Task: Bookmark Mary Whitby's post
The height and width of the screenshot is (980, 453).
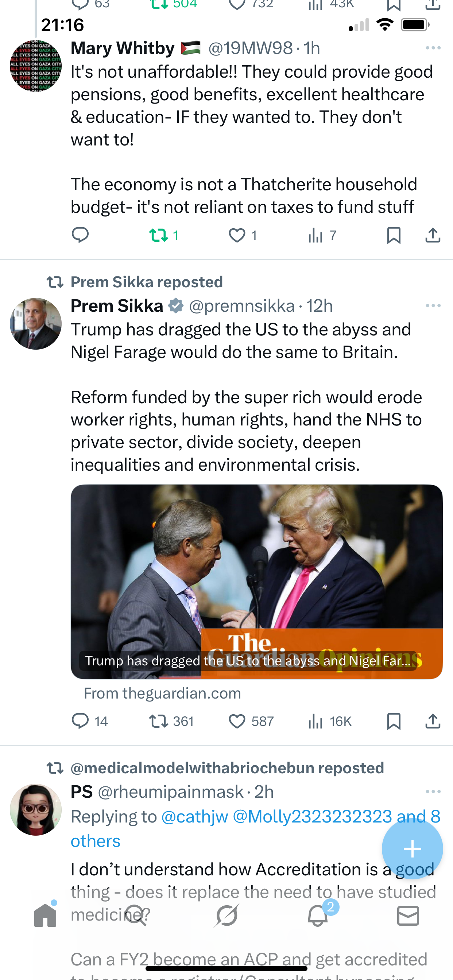Action: pyautogui.click(x=394, y=235)
